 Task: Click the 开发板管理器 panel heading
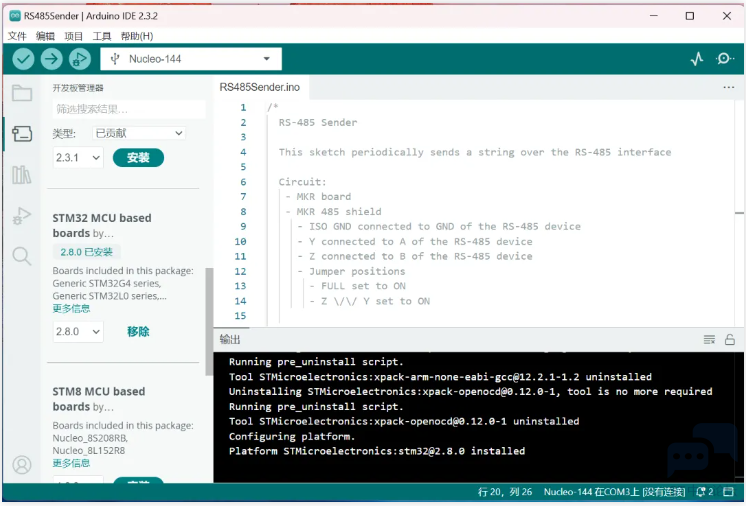pos(78,88)
